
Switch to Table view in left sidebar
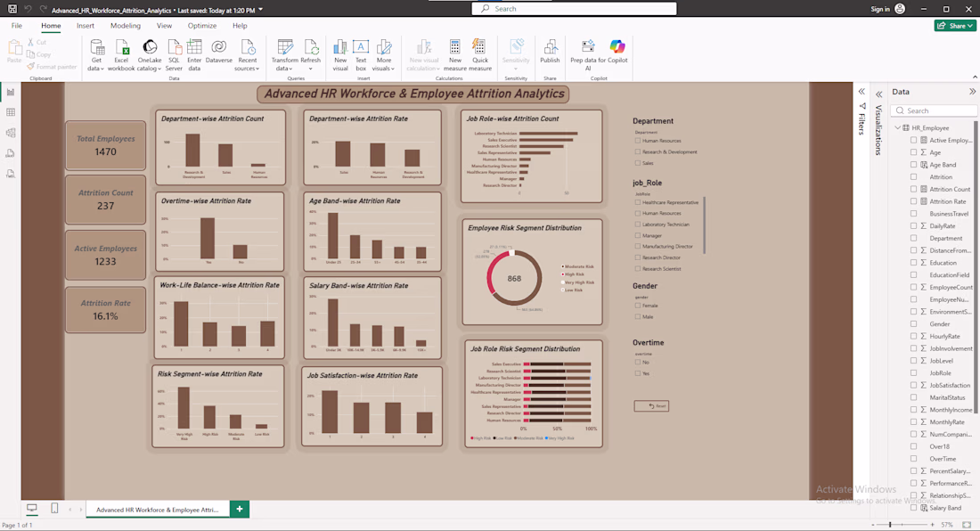click(11, 112)
